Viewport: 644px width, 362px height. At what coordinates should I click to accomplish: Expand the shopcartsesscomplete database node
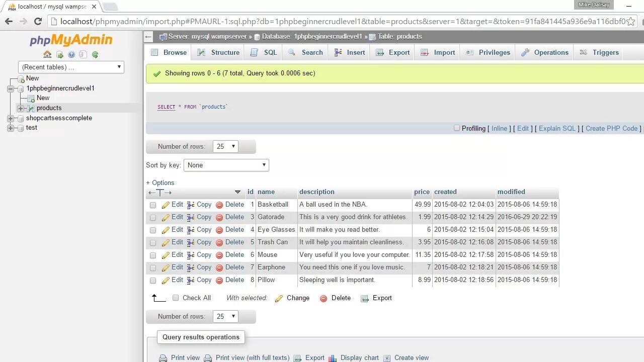pyautogui.click(x=10, y=118)
